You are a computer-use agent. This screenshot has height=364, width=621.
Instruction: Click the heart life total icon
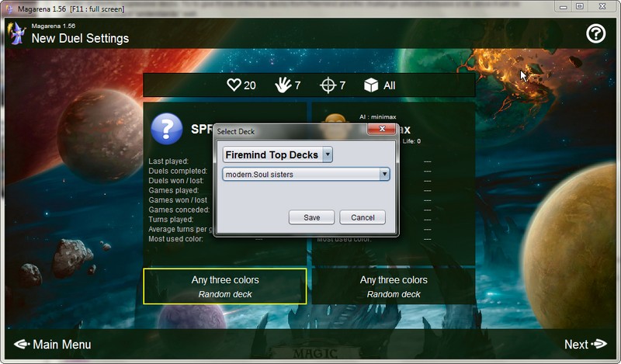(234, 85)
